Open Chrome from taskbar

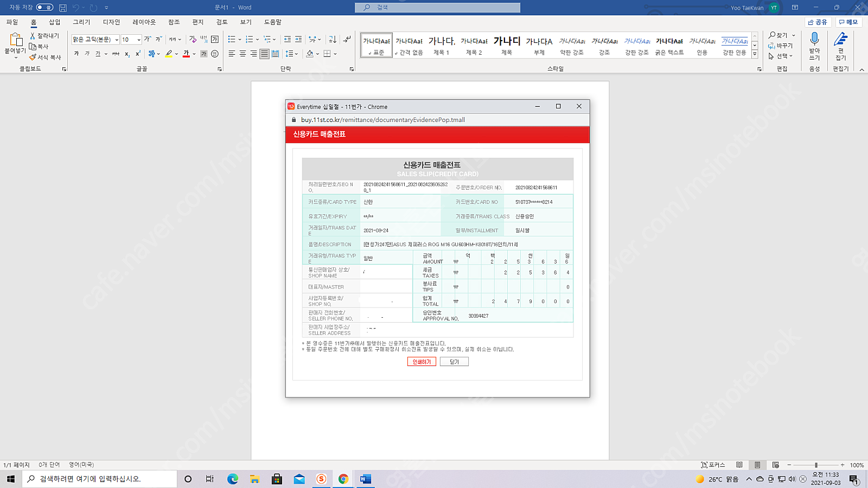pyautogui.click(x=343, y=479)
